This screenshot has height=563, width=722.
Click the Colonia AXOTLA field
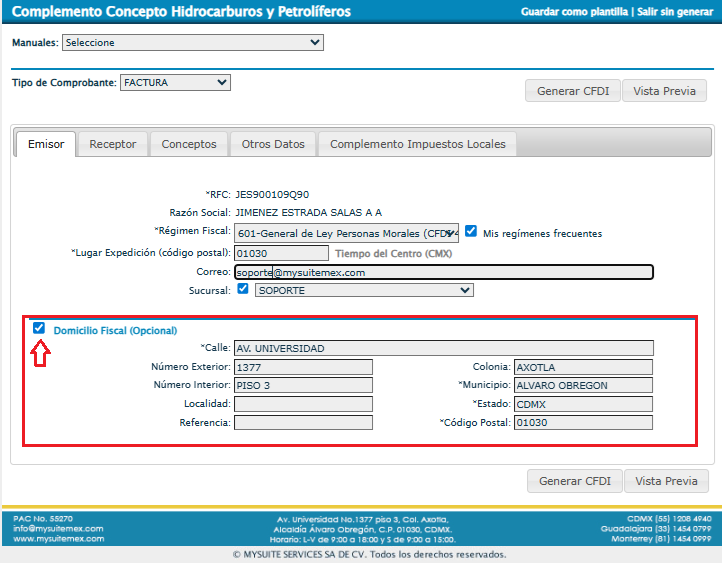[x=583, y=367]
